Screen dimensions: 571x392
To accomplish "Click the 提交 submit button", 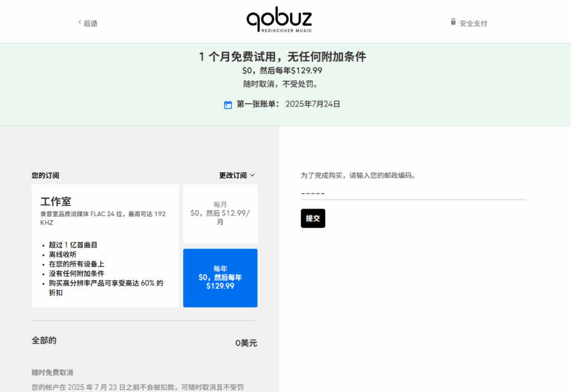I will point(313,218).
